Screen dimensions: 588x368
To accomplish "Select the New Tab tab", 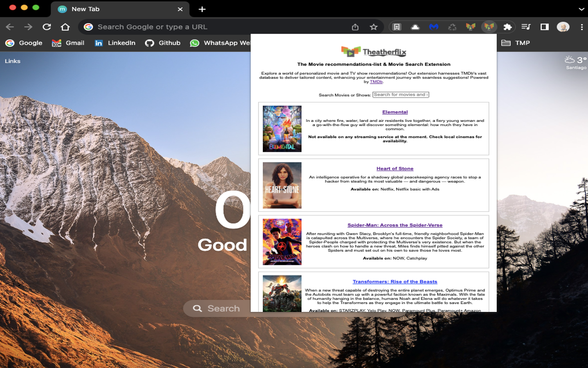I will point(119,9).
